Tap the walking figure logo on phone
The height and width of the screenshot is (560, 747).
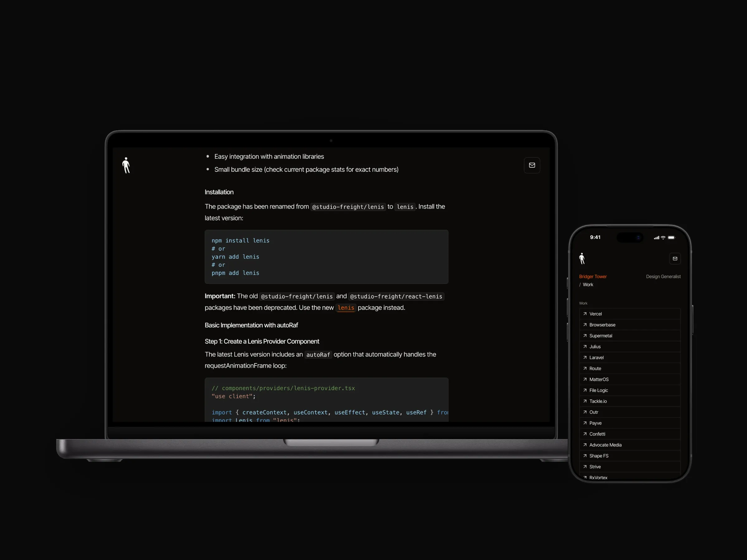pos(581,258)
